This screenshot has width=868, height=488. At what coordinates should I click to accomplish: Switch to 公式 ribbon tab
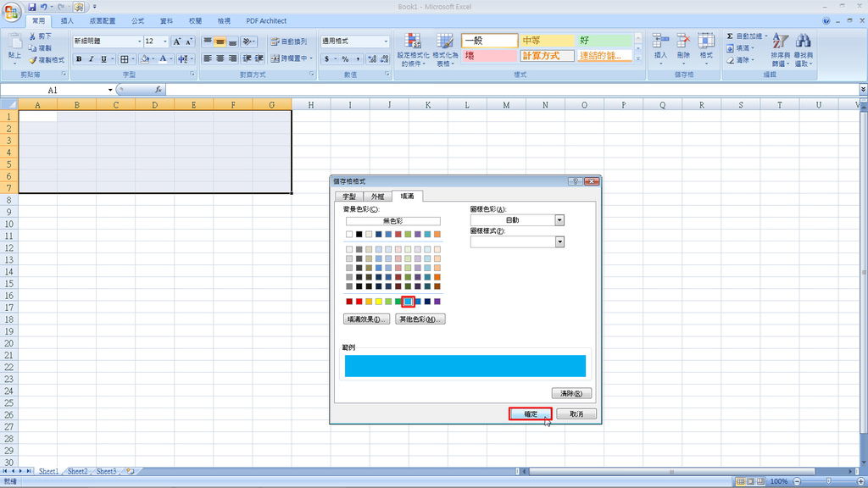click(x=138, y=21)
